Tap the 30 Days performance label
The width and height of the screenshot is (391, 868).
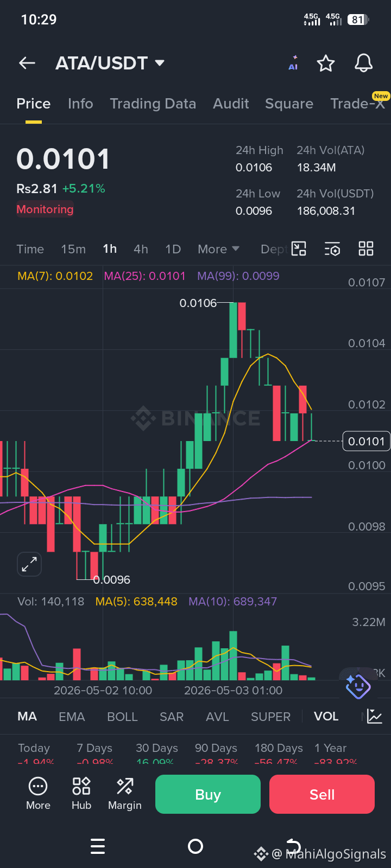pos(157,748)
